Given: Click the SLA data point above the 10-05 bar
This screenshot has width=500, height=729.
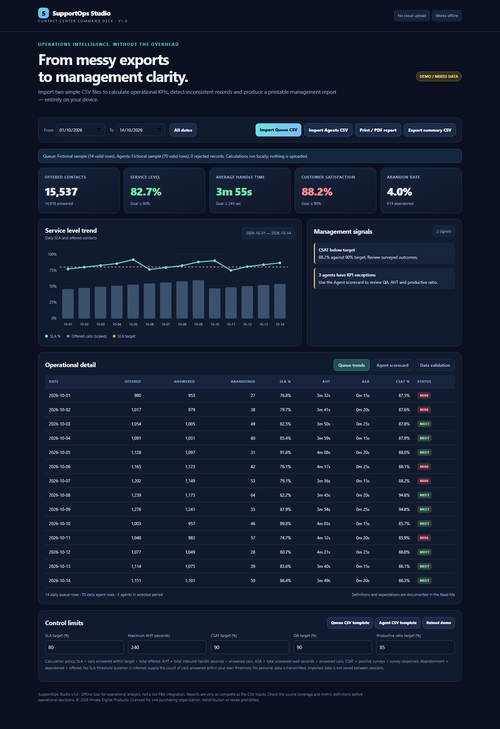Looking at the screenshot, I should pos(133,259).
